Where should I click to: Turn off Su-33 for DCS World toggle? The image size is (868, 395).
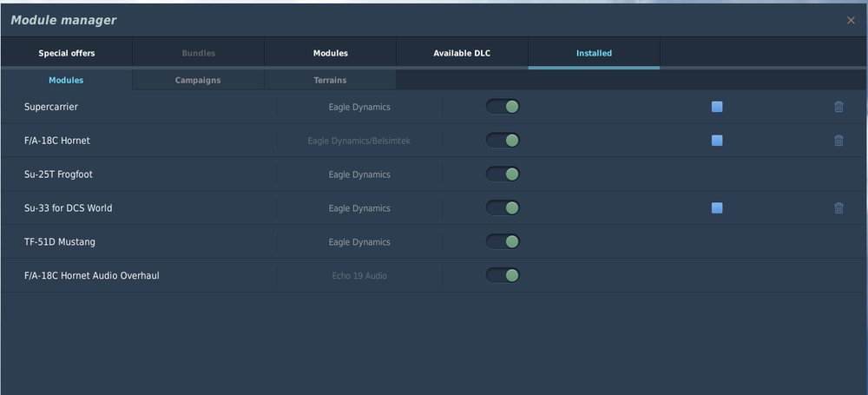(x=503, y=208)
